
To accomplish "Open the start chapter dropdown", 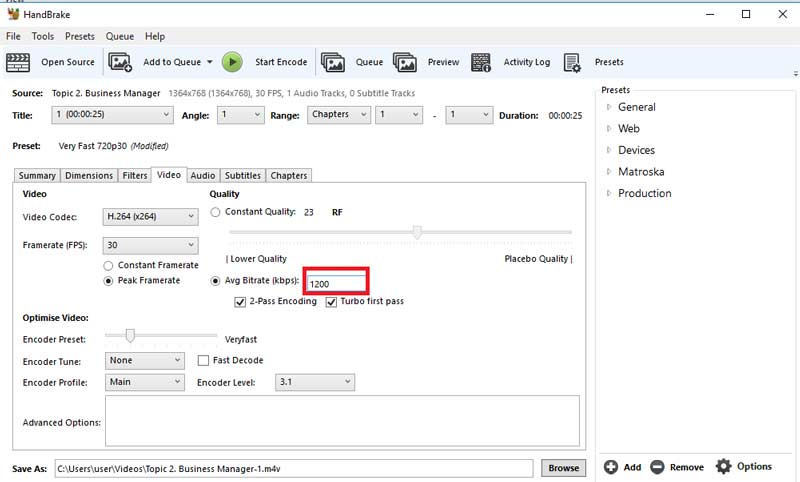I will pyautogui.click(x=399, y=115).
